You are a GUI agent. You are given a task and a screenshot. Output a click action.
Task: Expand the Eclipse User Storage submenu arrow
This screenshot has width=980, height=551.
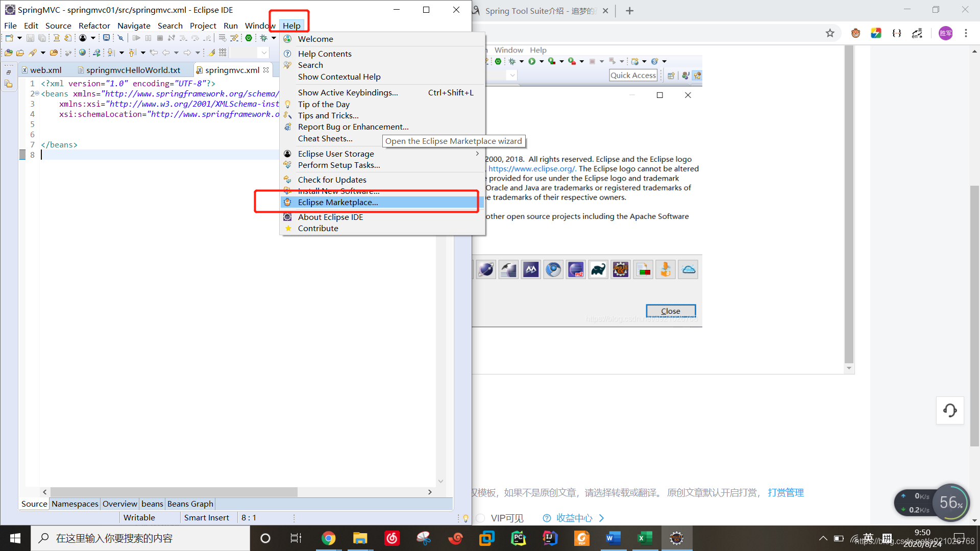click(477, 154)
